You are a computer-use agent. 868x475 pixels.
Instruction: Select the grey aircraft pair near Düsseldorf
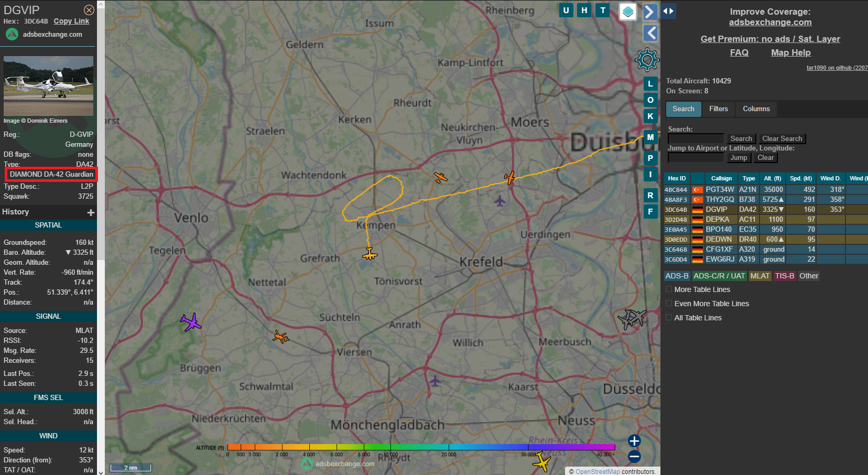(x=632, y=318)
